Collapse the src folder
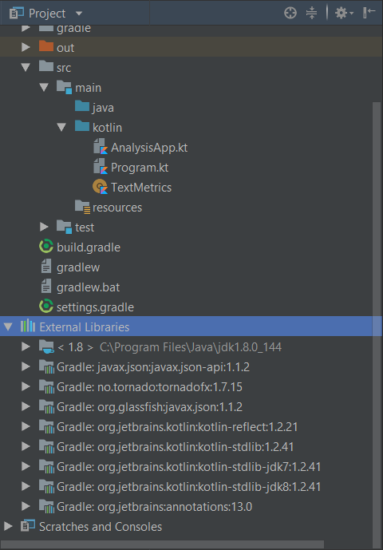The image size is (383, 550). pos(26,67)
